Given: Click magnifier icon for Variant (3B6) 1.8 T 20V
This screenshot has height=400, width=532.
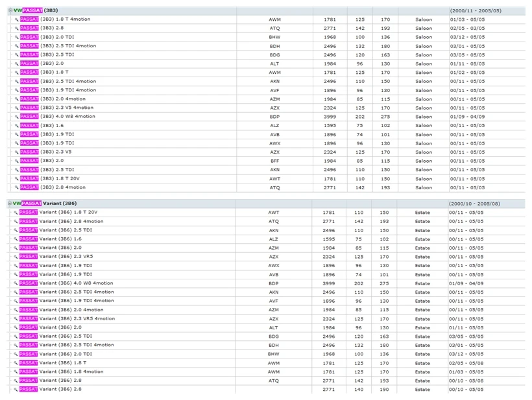Looking at the screenshot, I should (16, 212).
